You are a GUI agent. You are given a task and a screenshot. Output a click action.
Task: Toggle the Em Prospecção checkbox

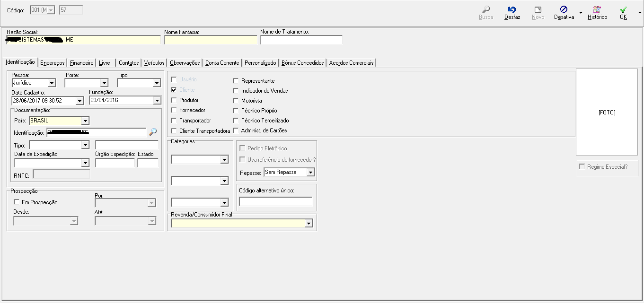pos(17,202)
